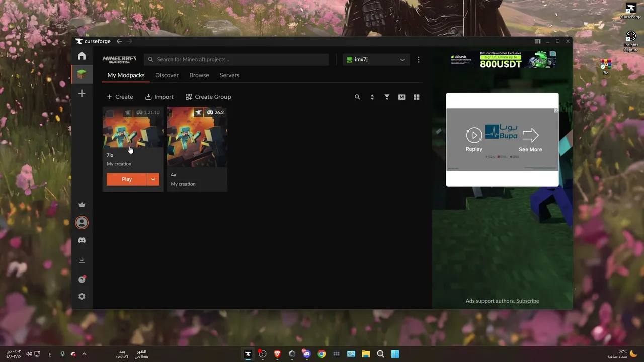
Task: Open the sort order arrows icon
Action: (x=372, y=97)
